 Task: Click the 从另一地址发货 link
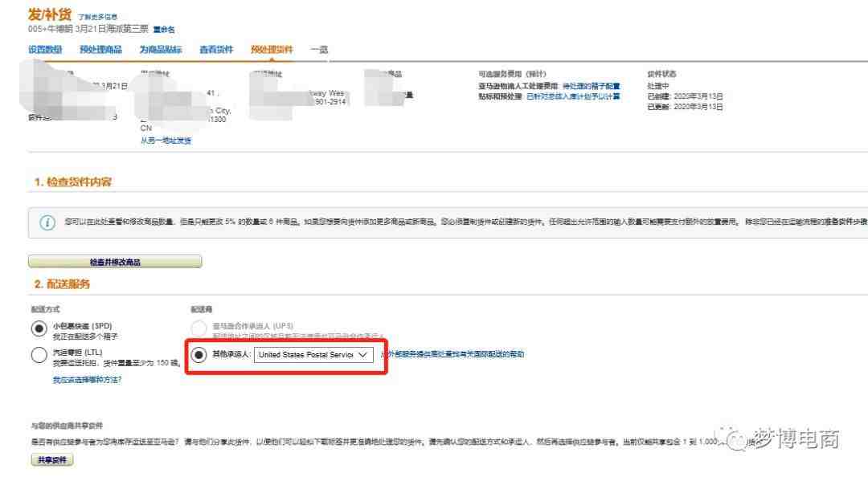166,141
